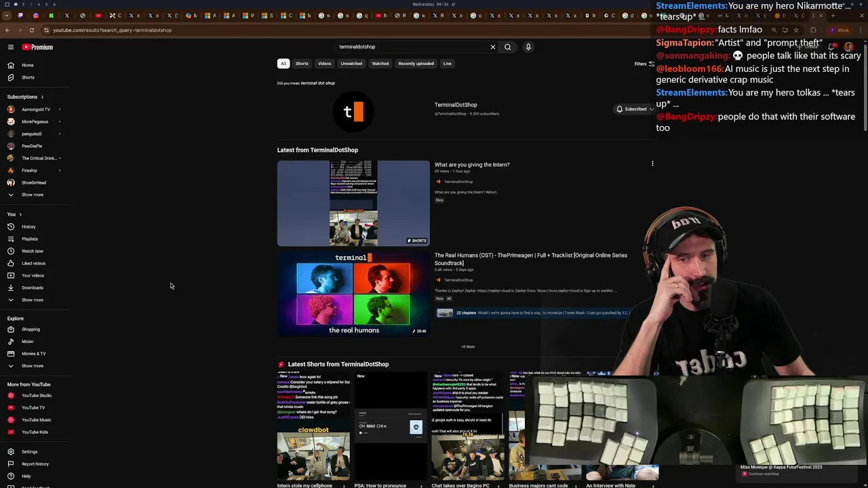Screen dimensions: 868x488
Task: Go back in browser toolbar
Action: coord(7,30)
